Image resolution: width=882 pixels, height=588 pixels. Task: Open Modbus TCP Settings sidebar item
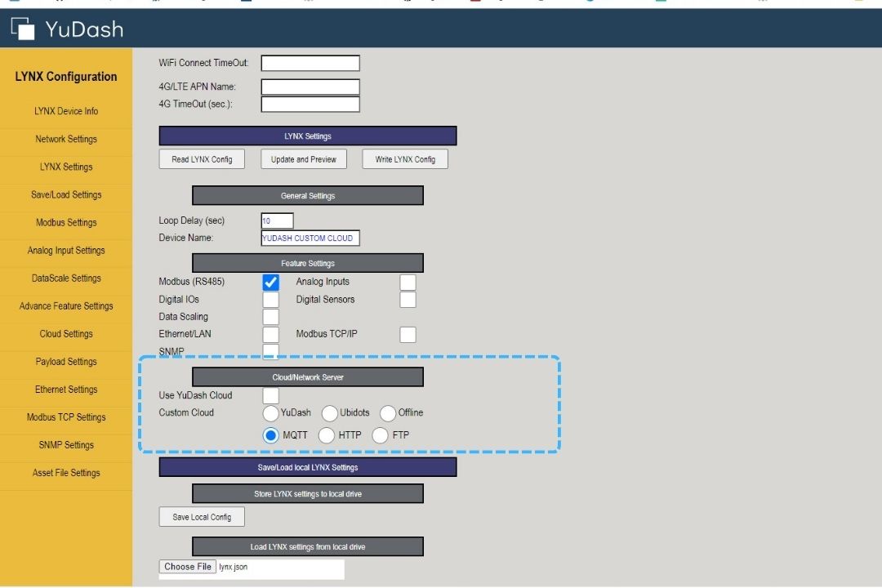pos(66,417)
